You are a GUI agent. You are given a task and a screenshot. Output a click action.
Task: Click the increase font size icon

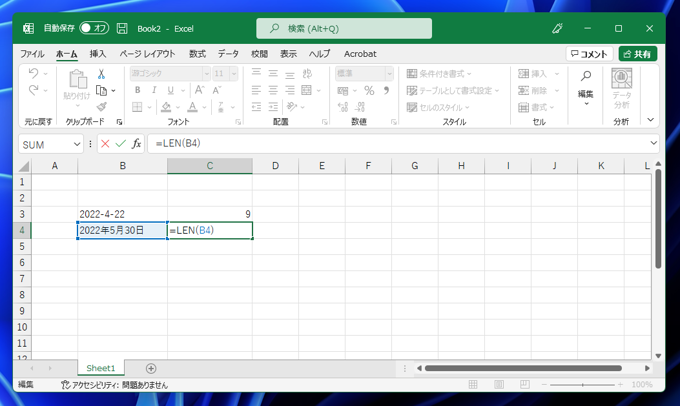tap(199, 90)
